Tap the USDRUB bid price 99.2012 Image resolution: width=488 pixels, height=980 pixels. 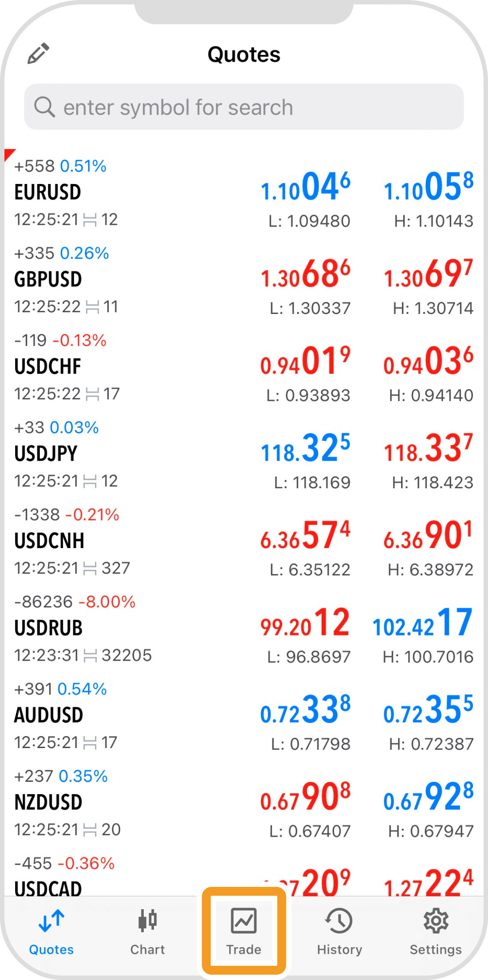pyautogui.click(x=305, y=623)
